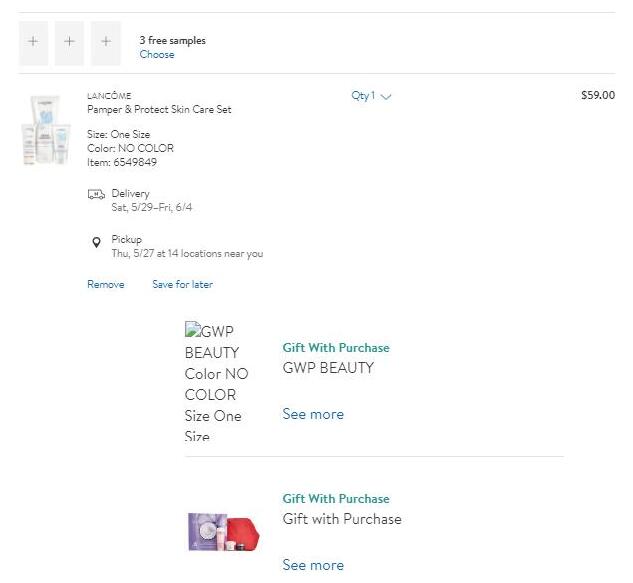The width and height of the screenshot is (633, 583).
Task: Click the LANCÔME brand name
Action: [x=109, y=96]
